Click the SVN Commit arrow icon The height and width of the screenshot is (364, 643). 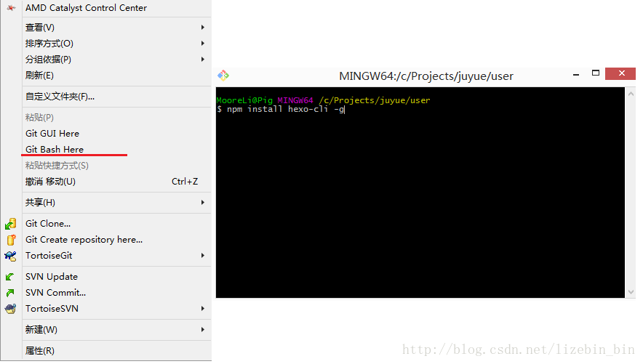pos(10,293)
